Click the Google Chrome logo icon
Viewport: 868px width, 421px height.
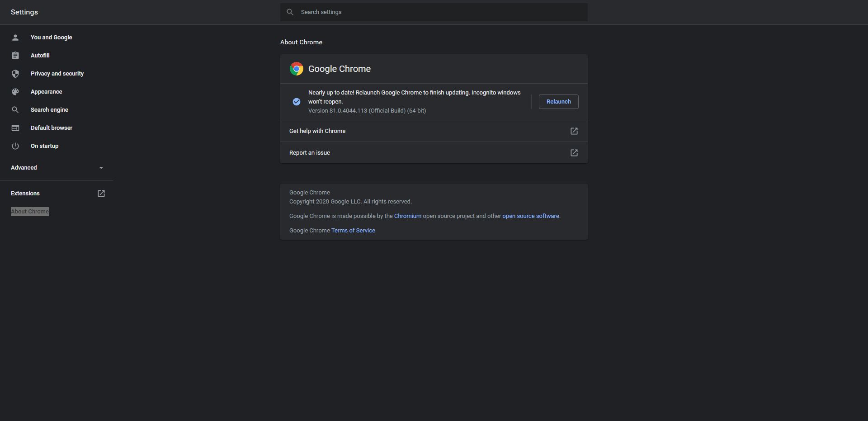297,69
